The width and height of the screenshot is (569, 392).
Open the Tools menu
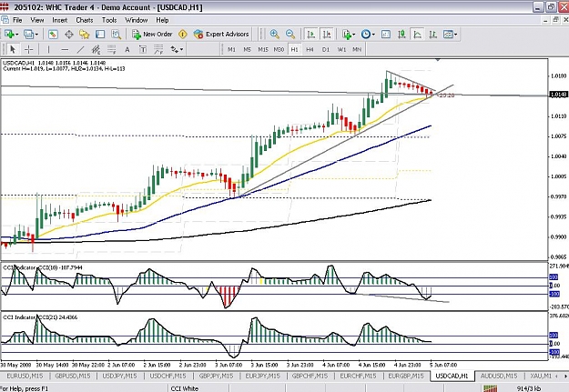[x=109, y=20]
